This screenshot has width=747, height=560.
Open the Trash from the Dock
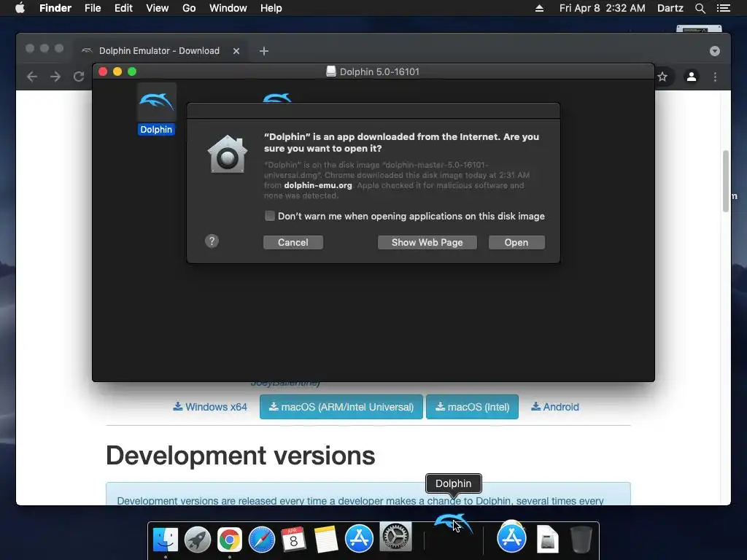pos(581,540)
